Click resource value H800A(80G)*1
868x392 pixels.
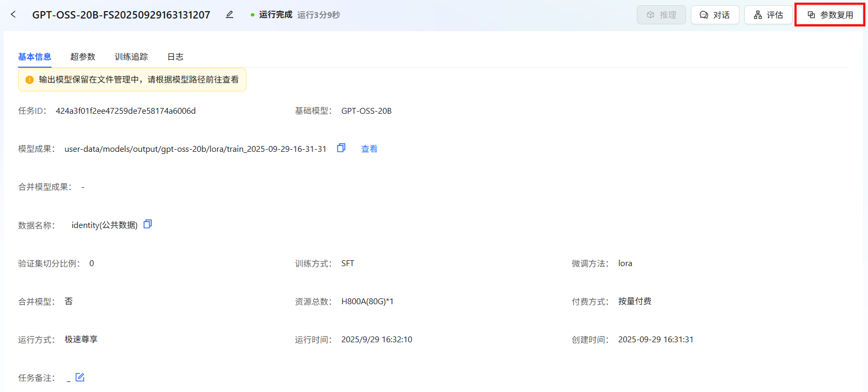[367, 302]
